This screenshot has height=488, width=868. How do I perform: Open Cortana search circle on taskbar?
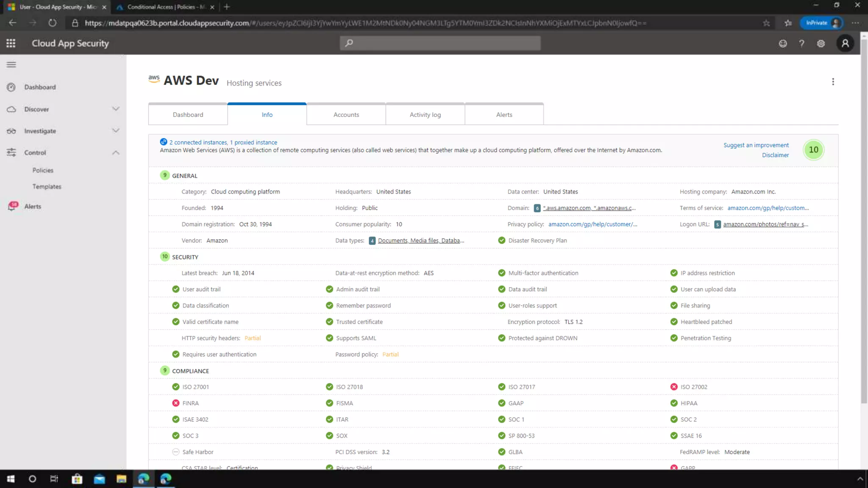(x=32, y=479)
